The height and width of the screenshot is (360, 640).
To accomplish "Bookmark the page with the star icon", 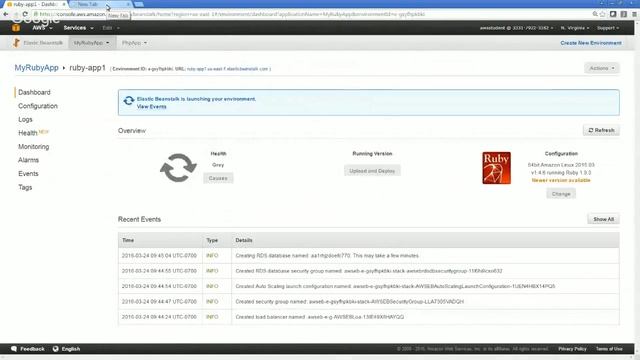I will [603, 14].
